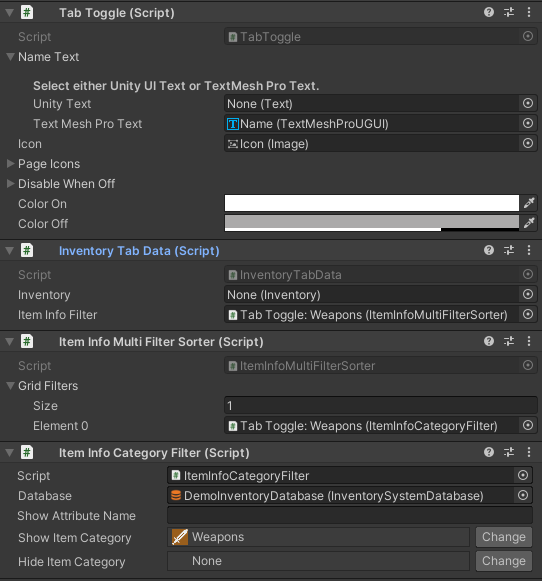Open object picker for Inventory field

point(528,295)
